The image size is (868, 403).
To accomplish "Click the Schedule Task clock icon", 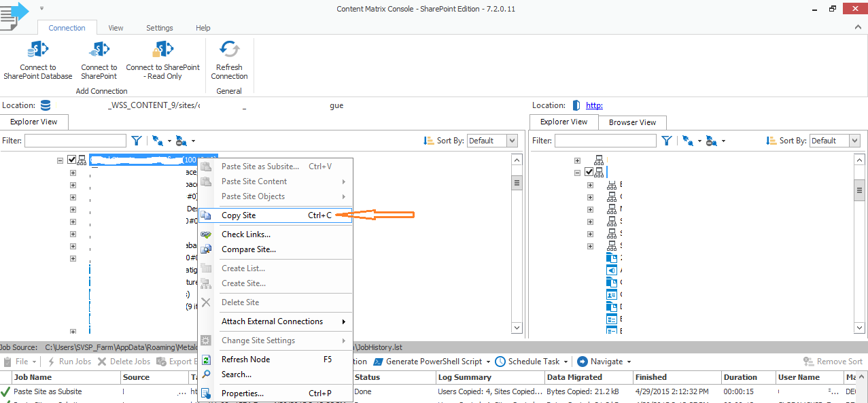I will pyautogui.click(x=500, y=362).
